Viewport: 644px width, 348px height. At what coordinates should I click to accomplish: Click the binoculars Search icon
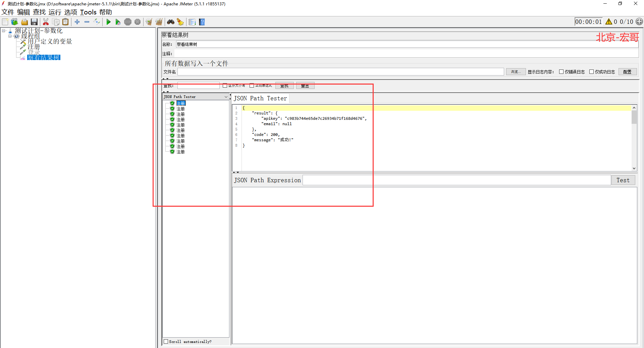[171, 22]
